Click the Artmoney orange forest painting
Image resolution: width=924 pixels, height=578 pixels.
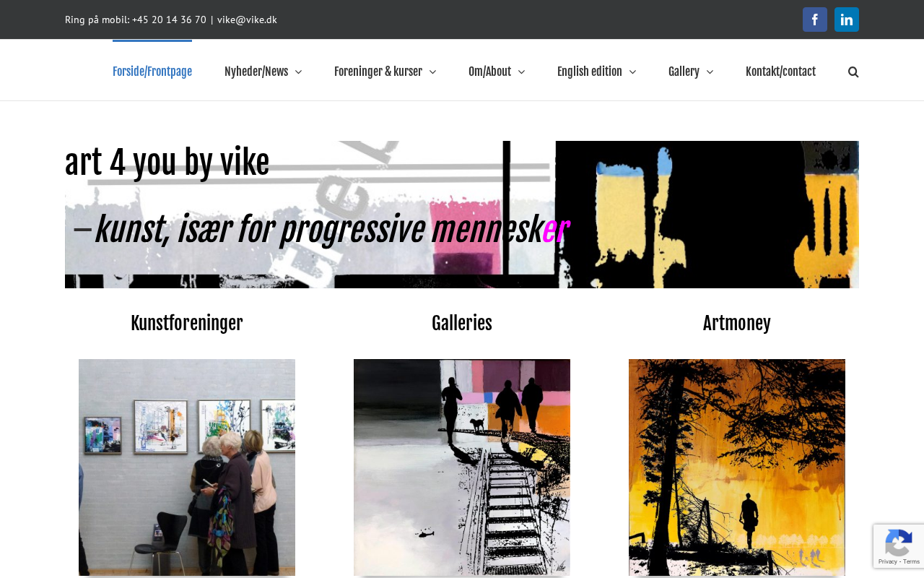[737, 467]
